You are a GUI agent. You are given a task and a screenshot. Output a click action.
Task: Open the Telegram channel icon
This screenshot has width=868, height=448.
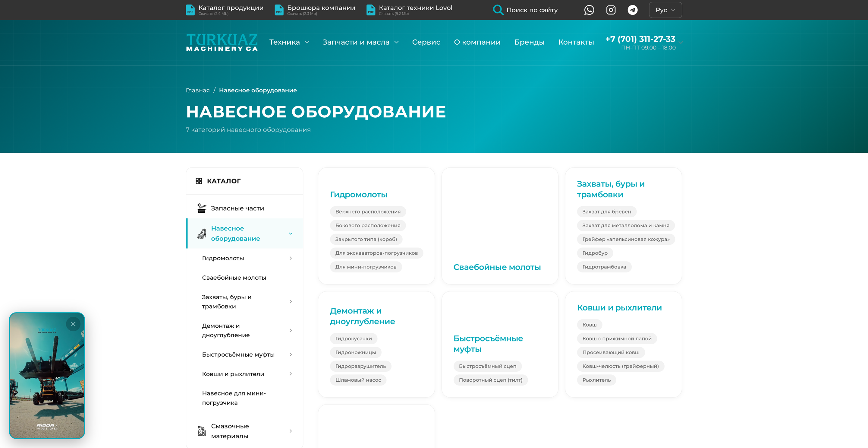click(633, 10)
